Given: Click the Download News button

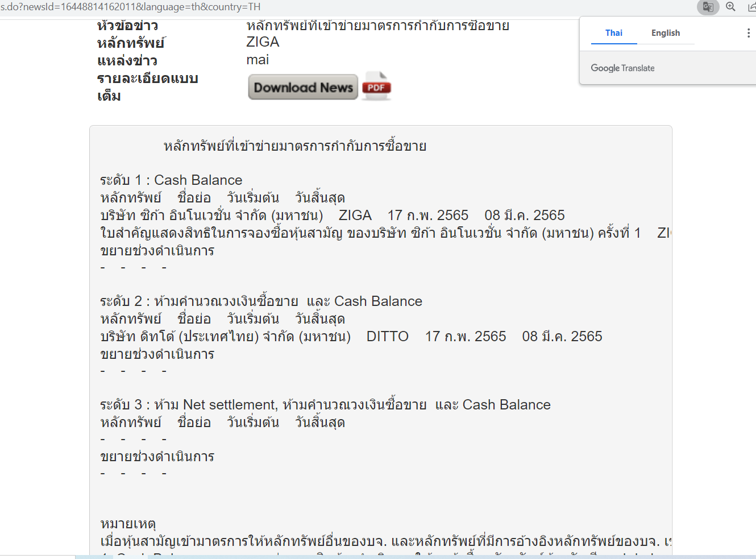Looking at the screenshot, I should click(303, 87).
